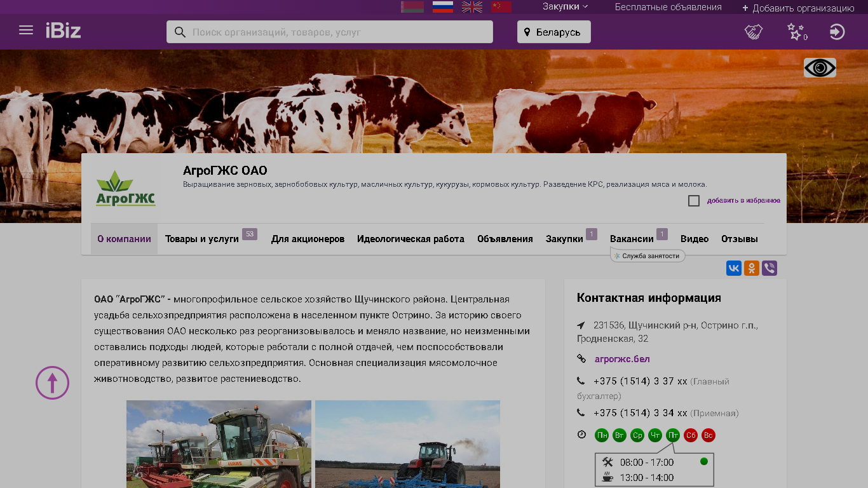868x488 pixels.
Task: Click the scroll-to-top arrow
Action: pyautogui.click(x=52, y=383)
